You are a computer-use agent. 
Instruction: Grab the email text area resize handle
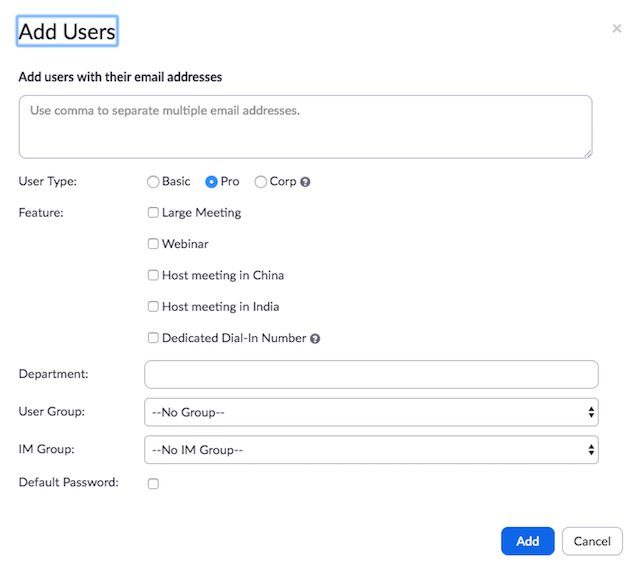click(587, 153)
